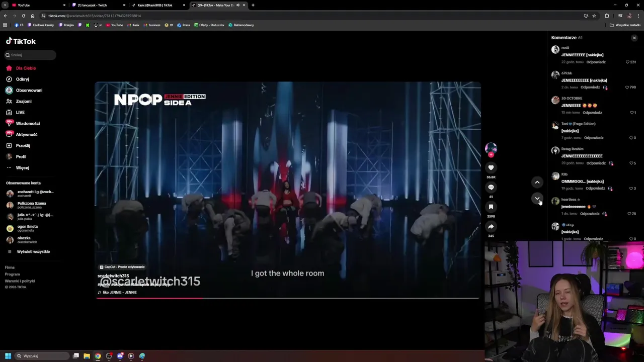Viewport: 644px width, 362px height.
Task: Open Windows Start menu
Action: click(8, 356)
